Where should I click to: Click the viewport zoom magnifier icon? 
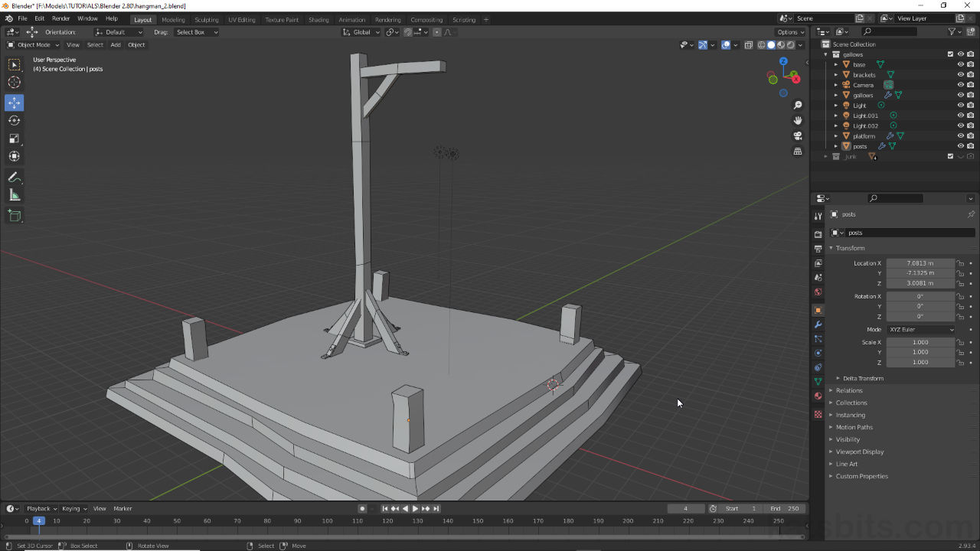pos(798,105)
